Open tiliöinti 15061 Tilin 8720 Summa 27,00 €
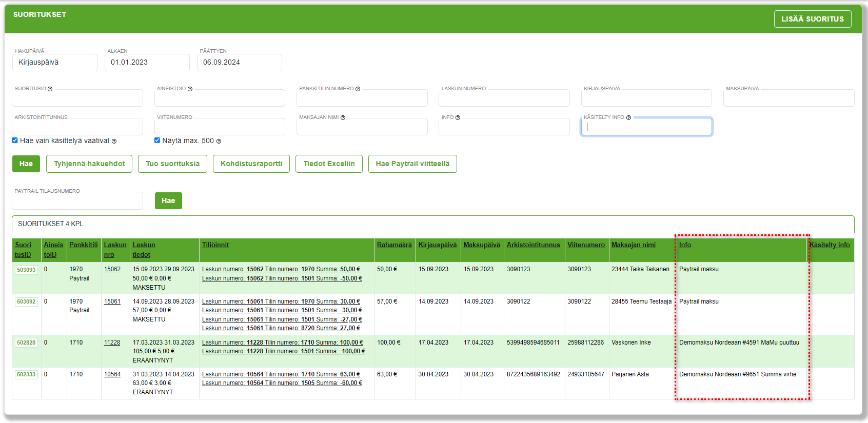 281,328
